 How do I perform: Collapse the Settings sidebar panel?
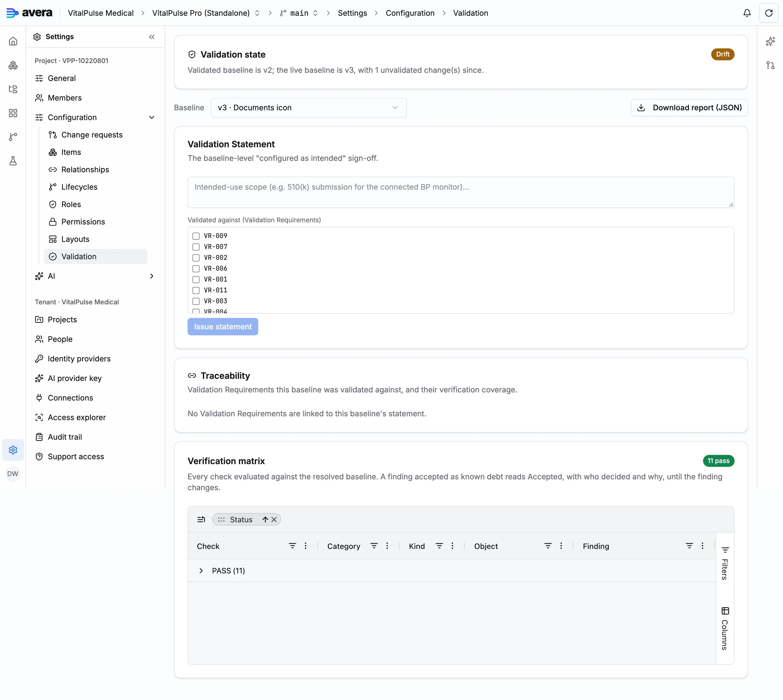pos(152,37)
